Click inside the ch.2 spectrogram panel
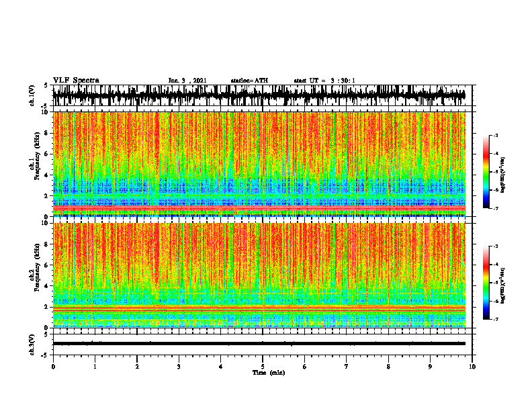 (x=259, y=275)
